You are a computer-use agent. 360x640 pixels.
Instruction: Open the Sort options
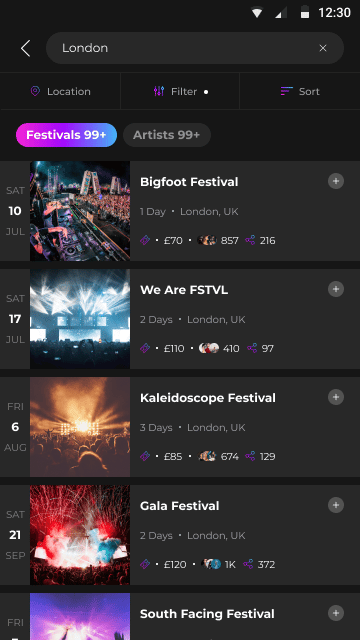pos(300,91)
